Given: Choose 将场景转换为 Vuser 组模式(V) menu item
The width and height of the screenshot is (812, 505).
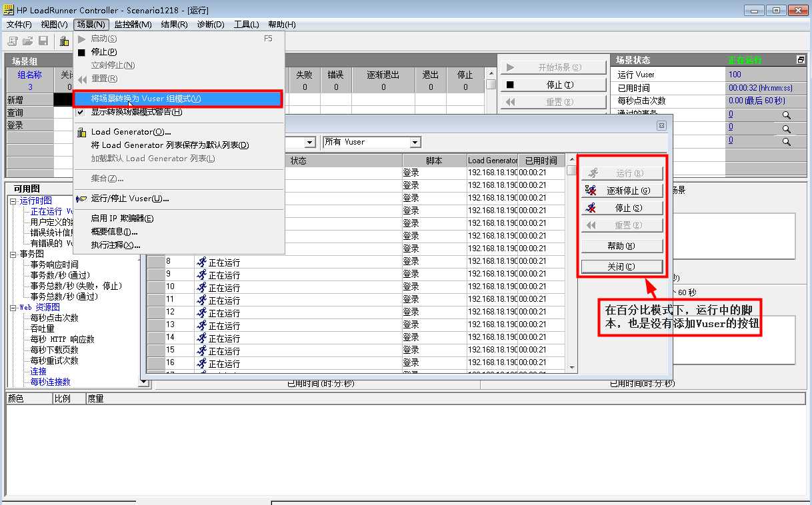Looking at the screenshot, I should pos(179,99).
